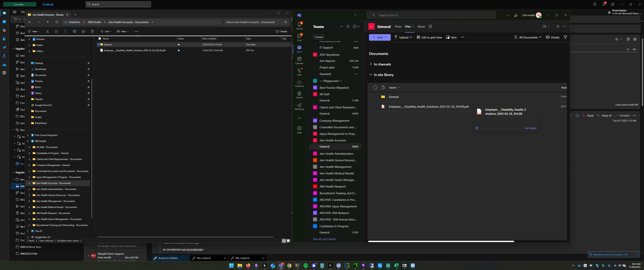Image resolution: width=644 pixels, height=270 pixels.
Task: Open Sort dropdown in File Explorer
Action: 106,31
